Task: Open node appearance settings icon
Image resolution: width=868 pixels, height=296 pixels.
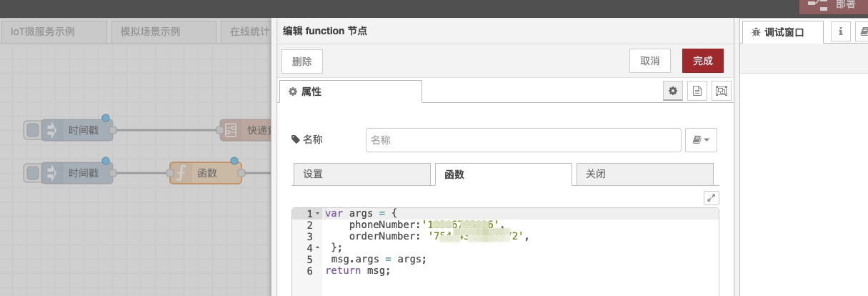Action: point(722,91)
